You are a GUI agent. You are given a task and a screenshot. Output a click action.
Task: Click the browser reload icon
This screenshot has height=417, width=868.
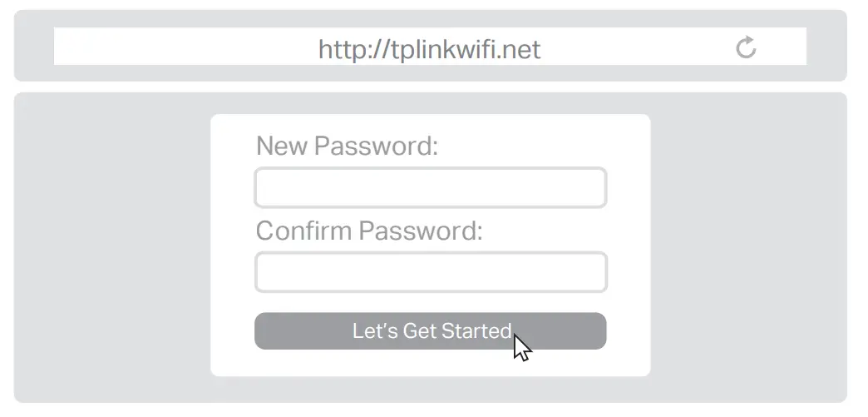tap(746, 47)
